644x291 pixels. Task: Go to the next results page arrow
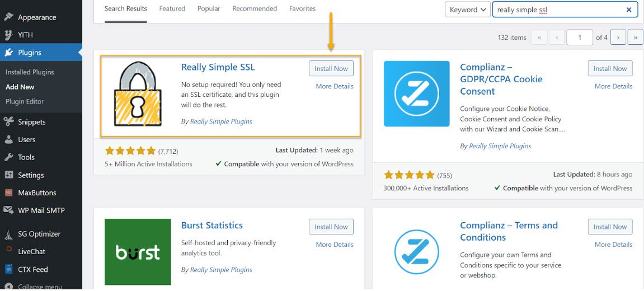click(x=618, y=37)
